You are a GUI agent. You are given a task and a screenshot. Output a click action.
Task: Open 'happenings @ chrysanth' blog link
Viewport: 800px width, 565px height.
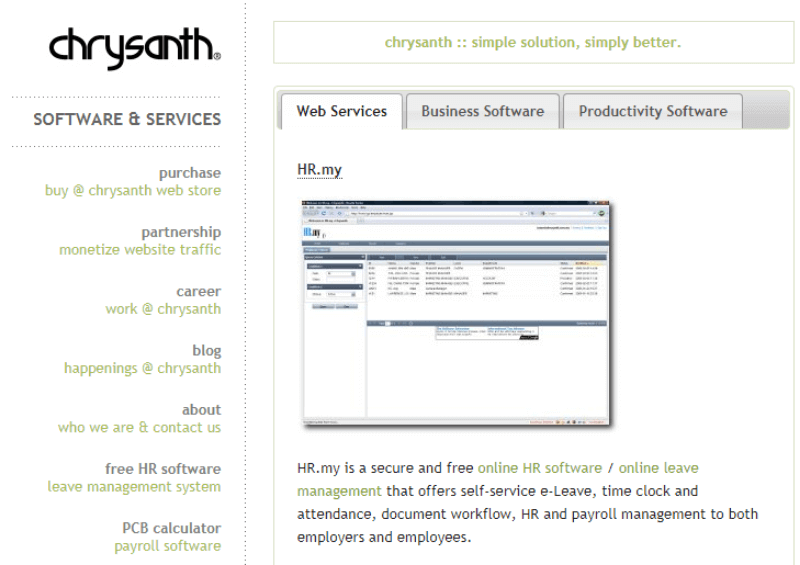point(142,369)
